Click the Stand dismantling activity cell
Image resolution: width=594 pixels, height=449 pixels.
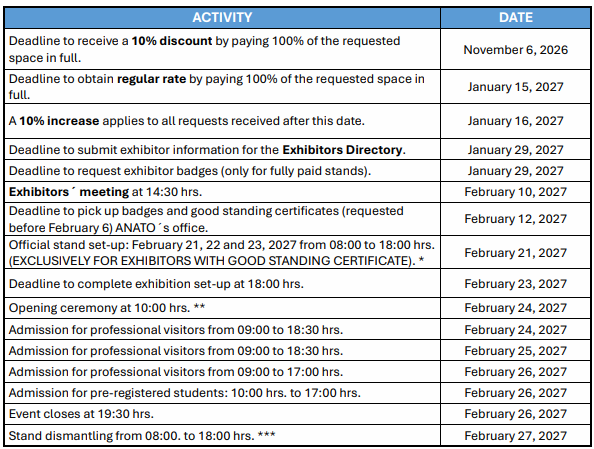click(x=222, y=435)
